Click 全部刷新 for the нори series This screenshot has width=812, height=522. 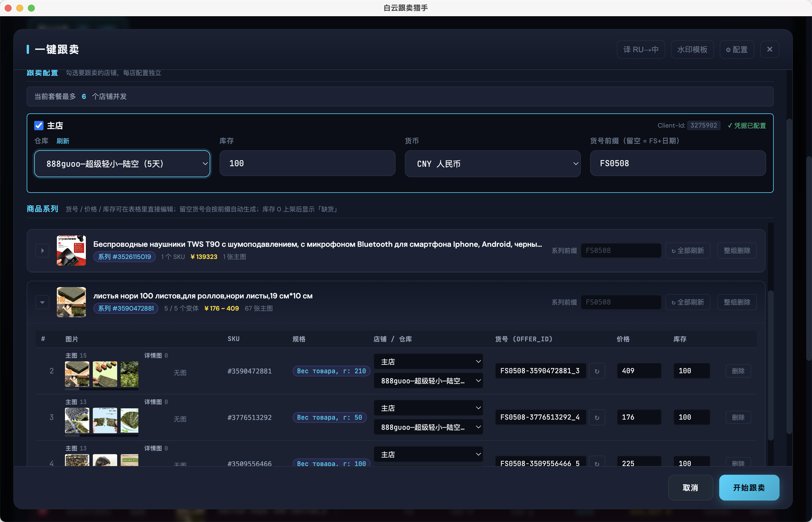[x=688, y=302]
